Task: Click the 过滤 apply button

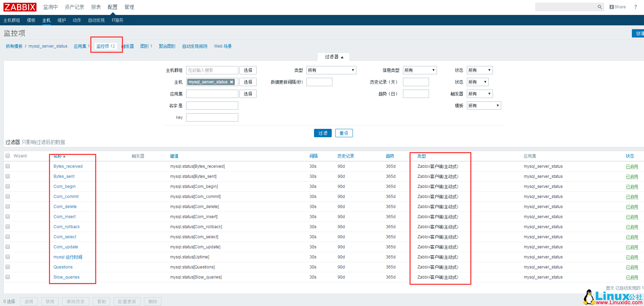Action: (x=323, y=133)
